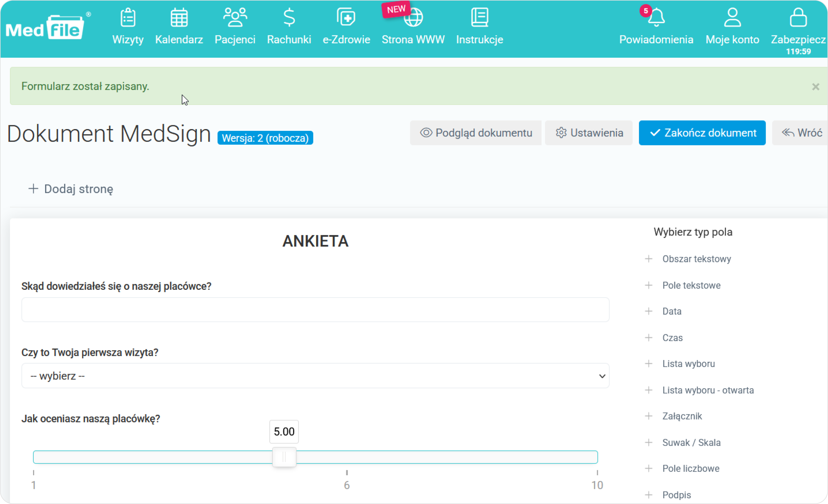828x504 pixels.
Task: Click the rating slider handle
Action: (284, 457)
